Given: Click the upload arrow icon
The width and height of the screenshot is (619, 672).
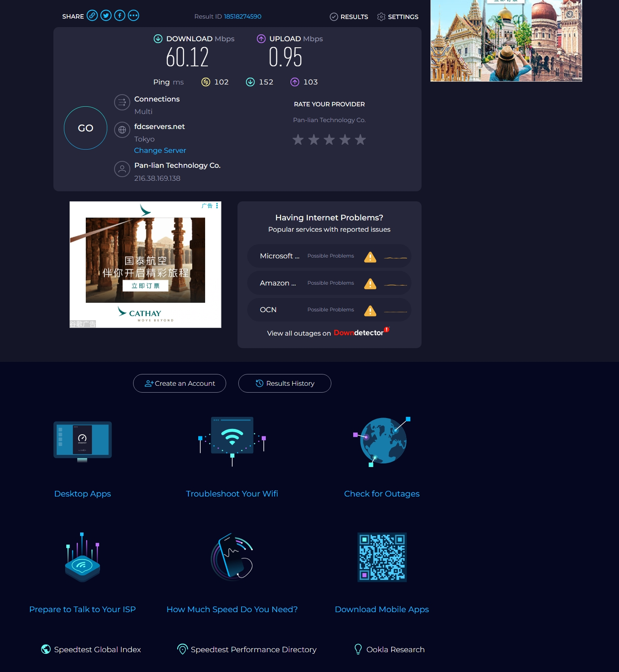Looking at the screenshot, I should tap(261, 39).
